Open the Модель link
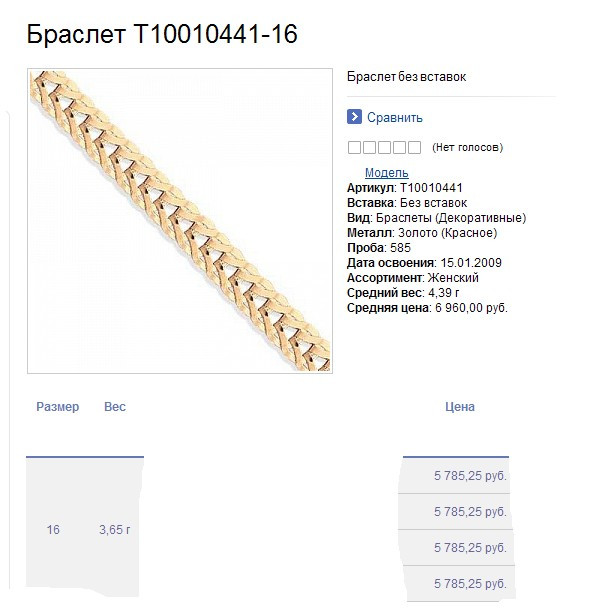Screen dimensions: 596x608 click(x=387, y=173)
